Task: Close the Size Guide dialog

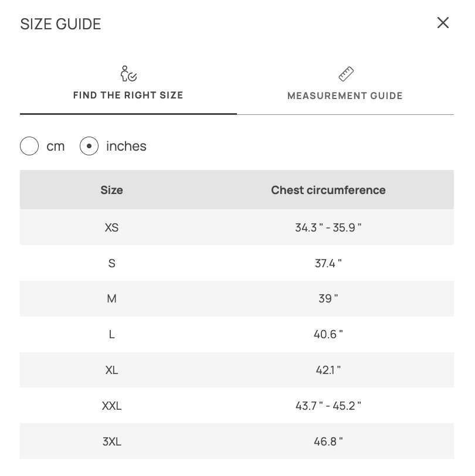Action: tap(443, 23)
